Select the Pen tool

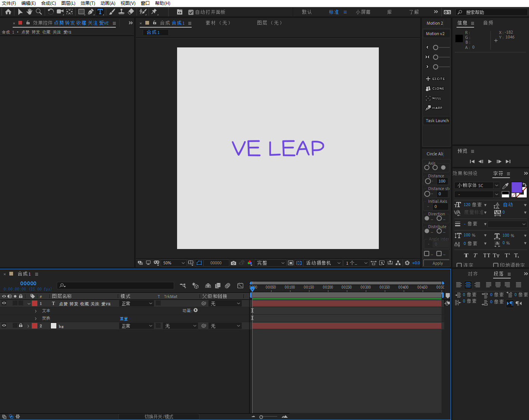click(x=91, y=12)
